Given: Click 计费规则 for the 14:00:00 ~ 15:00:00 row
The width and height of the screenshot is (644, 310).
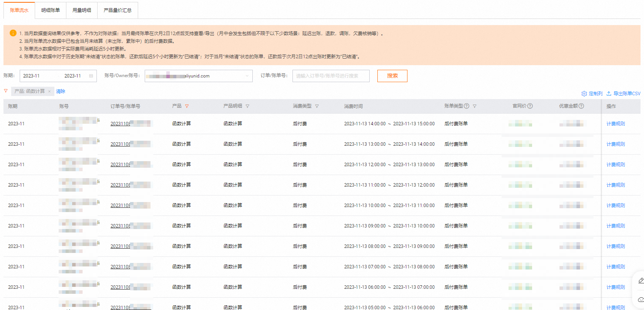Looking at the screenshot, I should pyautogui.click(x=615, y=124).
